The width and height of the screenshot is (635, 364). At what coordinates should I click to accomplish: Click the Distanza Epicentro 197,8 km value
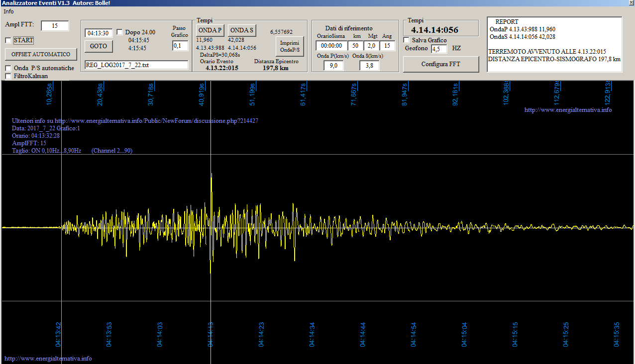(275, 68)
